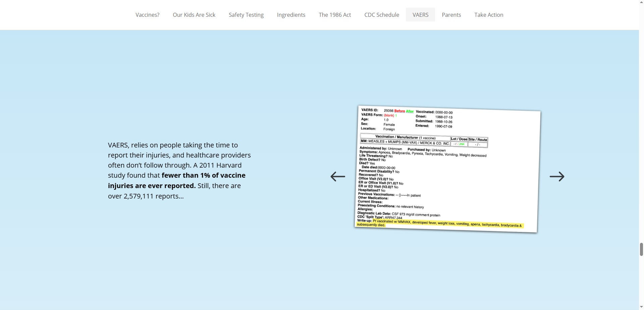Open the CDC Schedule page section
This screenshot has height=310, width=644.
coord(381,15)
